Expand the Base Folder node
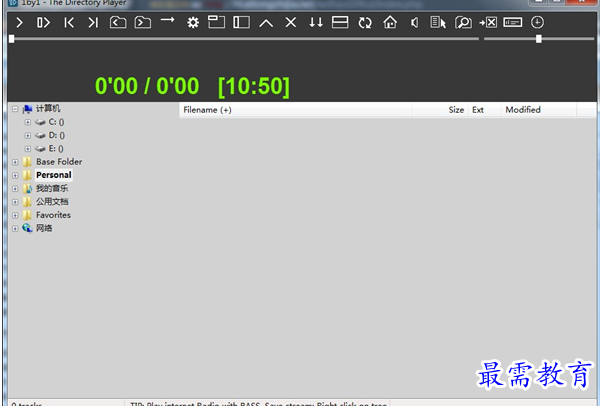Image resolution: width=600 pixels, height=406 pixels. pos(15,162)
